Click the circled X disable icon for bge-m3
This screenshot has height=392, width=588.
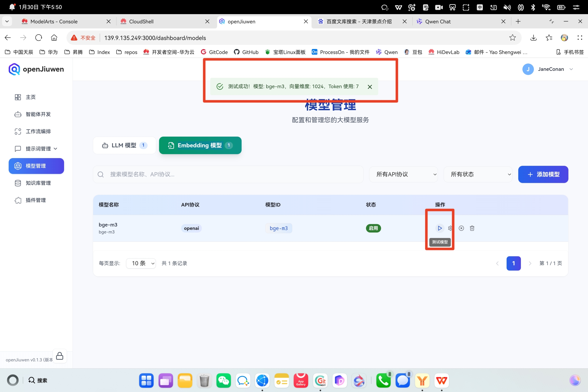pos(461,228)
